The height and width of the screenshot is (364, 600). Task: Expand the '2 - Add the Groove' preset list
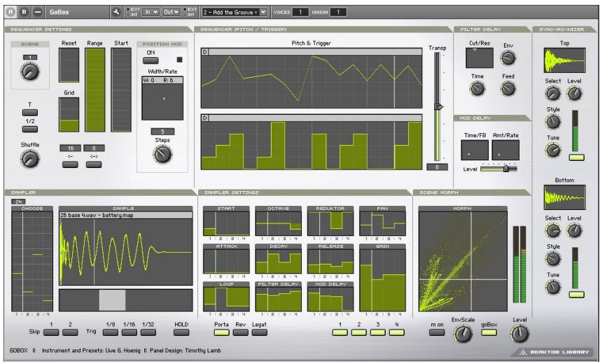pyautogui.click(x=263, y=12)
